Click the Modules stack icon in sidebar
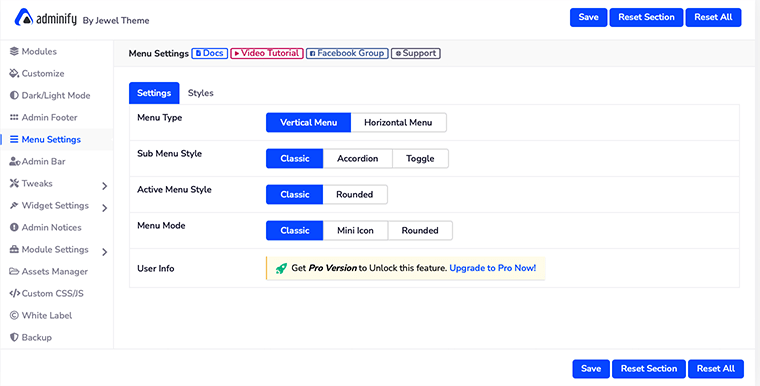Image resolution: width=760 pixels, height=386 pixels. coord(14,51)
